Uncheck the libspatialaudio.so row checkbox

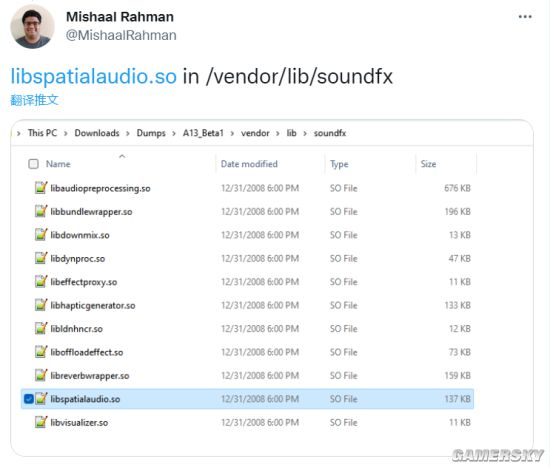tap(29, 399)
